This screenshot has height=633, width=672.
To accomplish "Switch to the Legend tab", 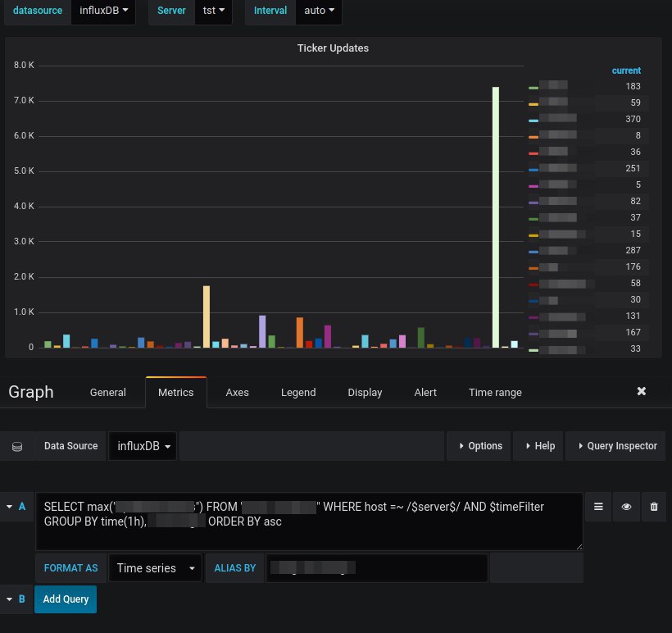I will pyautogui.click(x=298, y=393).
